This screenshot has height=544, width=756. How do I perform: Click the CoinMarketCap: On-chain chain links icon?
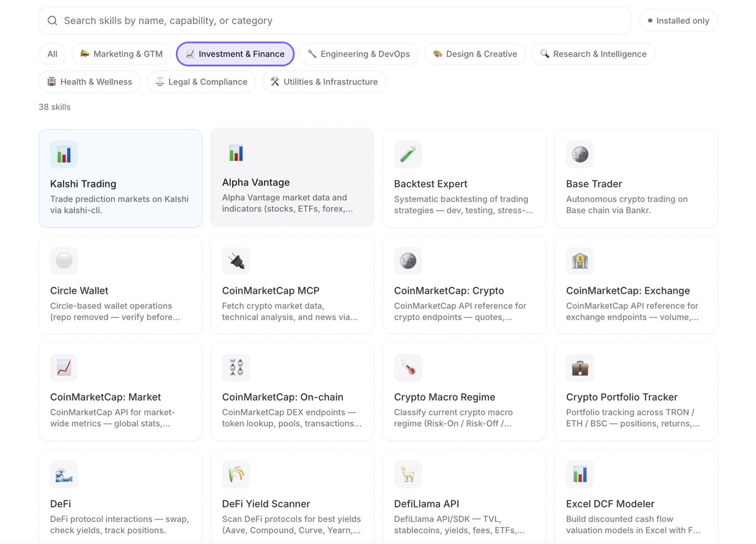click(236, 367)
